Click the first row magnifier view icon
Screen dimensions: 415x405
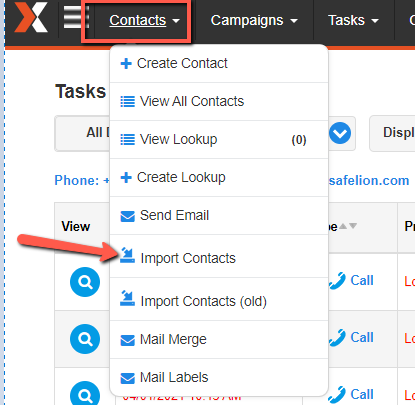(85, 282)
